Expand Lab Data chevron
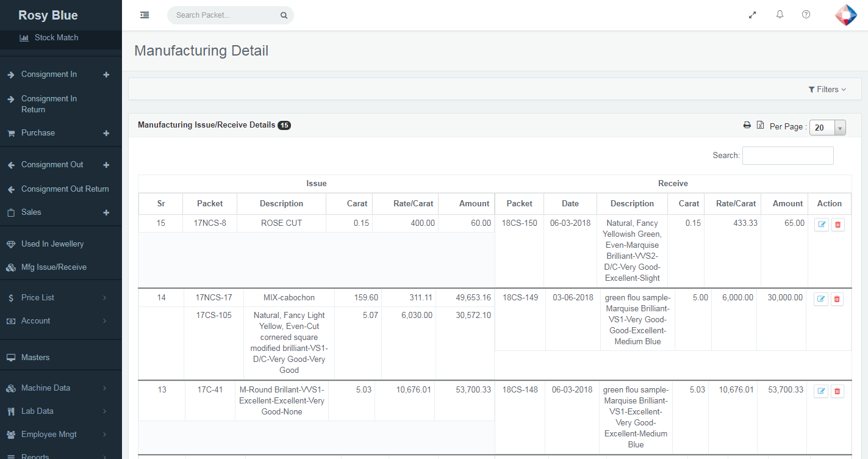 (104, 411)
